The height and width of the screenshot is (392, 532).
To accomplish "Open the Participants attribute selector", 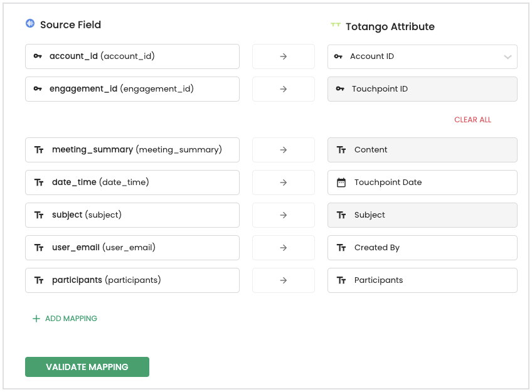I will point(422,280).
